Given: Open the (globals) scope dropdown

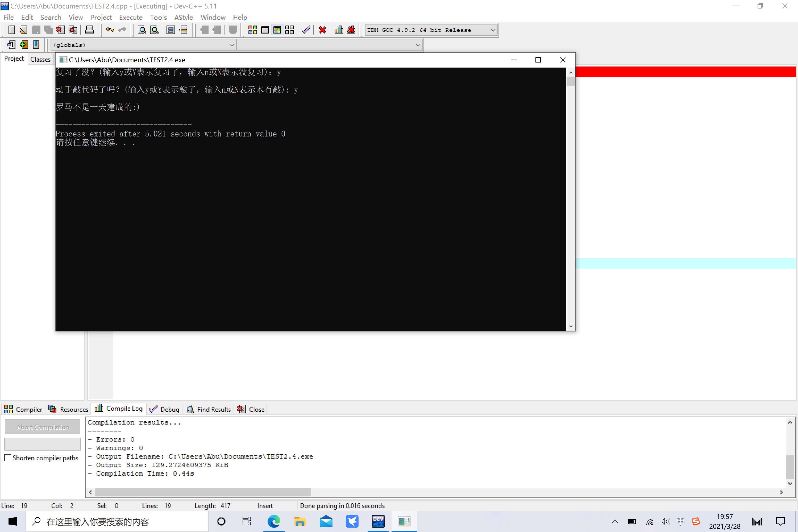Looking at the screenshot, I should (143, 45).
